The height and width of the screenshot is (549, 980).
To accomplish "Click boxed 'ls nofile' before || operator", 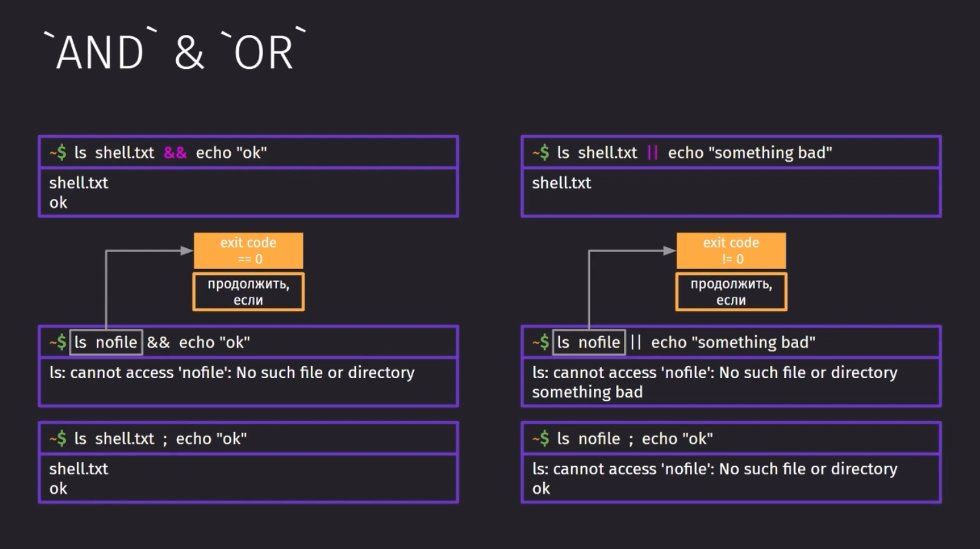I will point(589,342).
